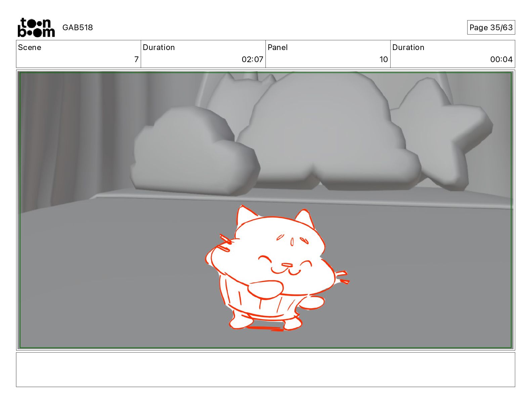Select the scene number 7
Screen dimensions: 532x411
click(136, 59)
